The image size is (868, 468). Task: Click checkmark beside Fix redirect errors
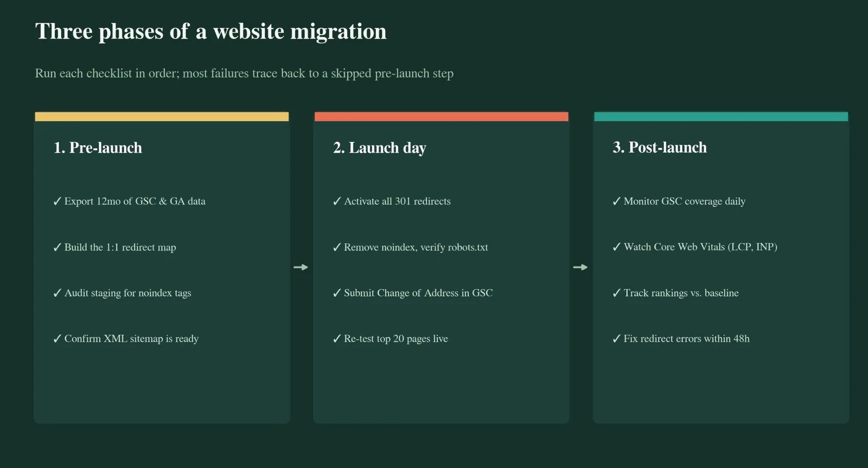pyautogui.click(x=617, y=339)
